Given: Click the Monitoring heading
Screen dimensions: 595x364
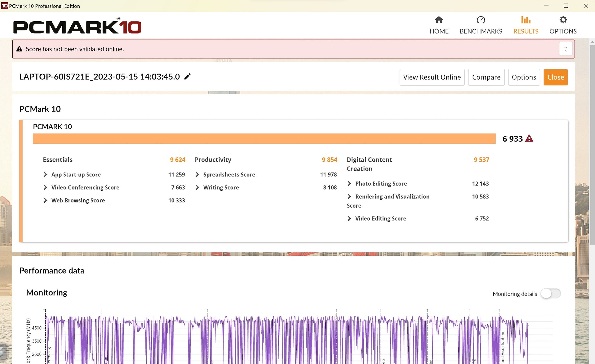Looking at the screenshot, I should click(x=47, y=292).
